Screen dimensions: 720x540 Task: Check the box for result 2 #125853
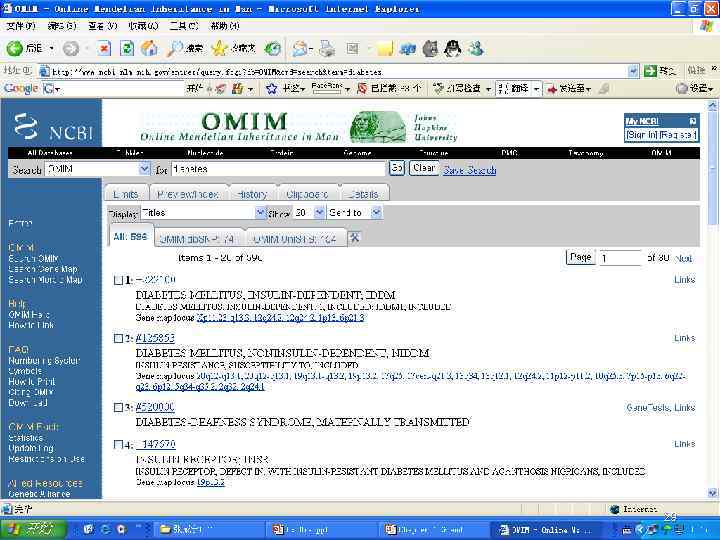click(x=118, y=338)
